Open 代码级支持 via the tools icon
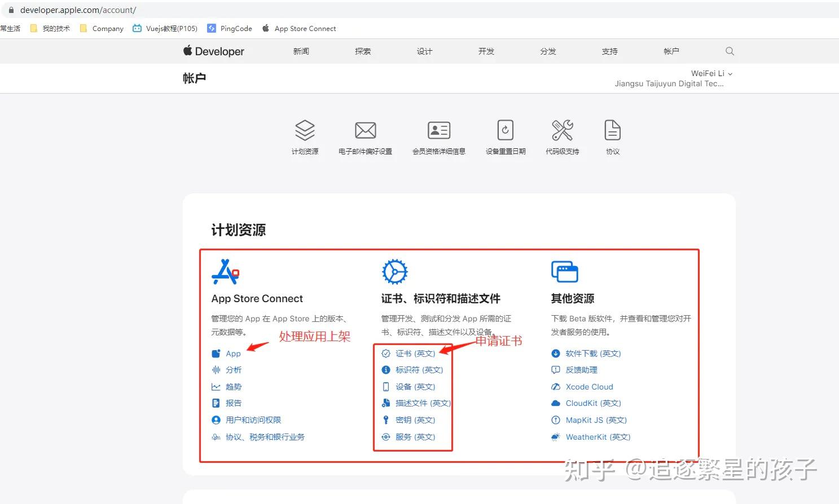This screenshot has height=504, width=839. pyautogui.click(x=563, y=130)
